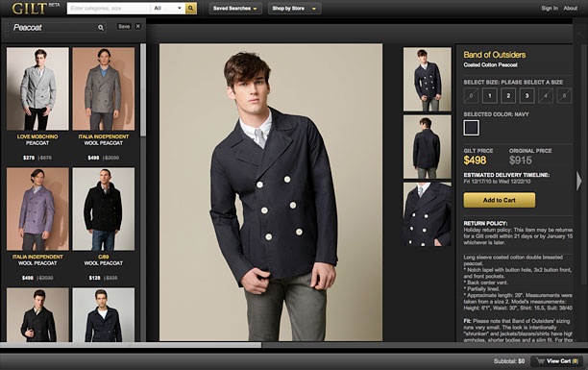Click the large main product image
Image resolution: width=588 pixels, height=370 pixels.
(271, 192)
